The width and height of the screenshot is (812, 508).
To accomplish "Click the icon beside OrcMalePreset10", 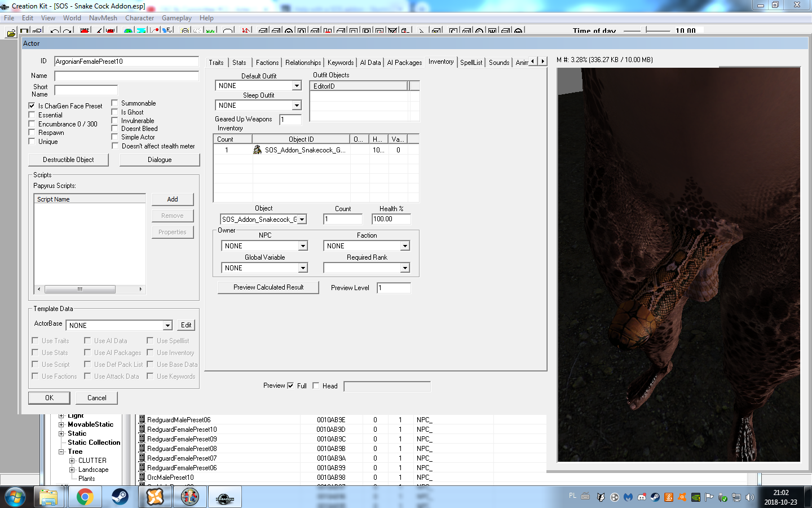I will pyautogui.click(x=142, y=477).
